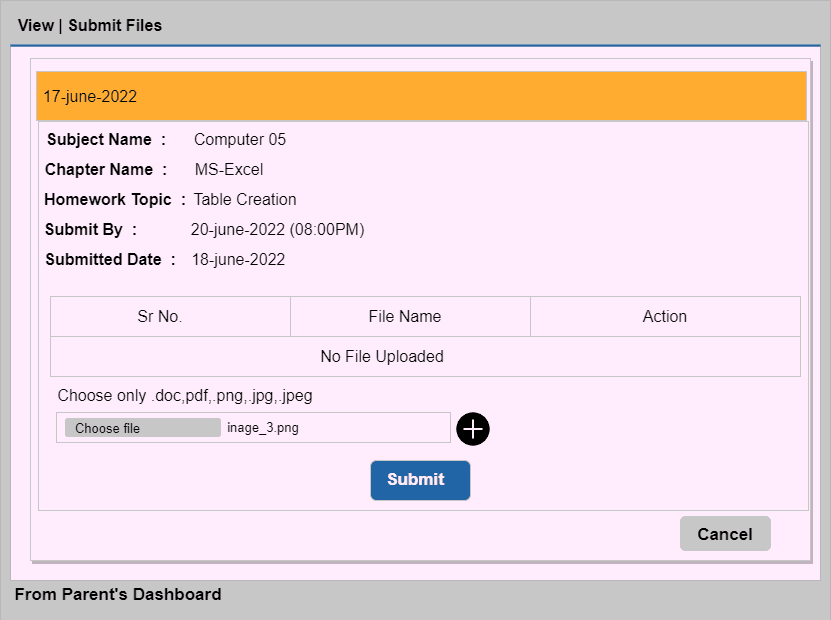
Task: Submit the homework files
Action: pyautogui.click(x=420, y=480)
